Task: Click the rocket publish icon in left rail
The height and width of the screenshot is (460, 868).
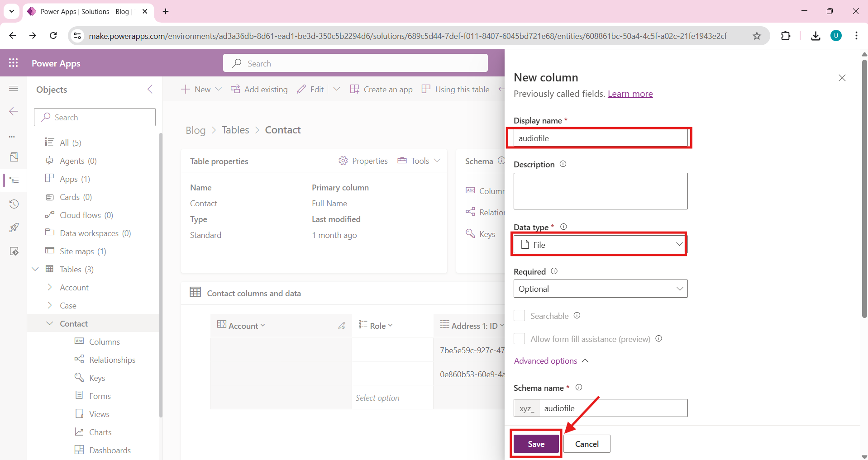Action: coord(14,228)
